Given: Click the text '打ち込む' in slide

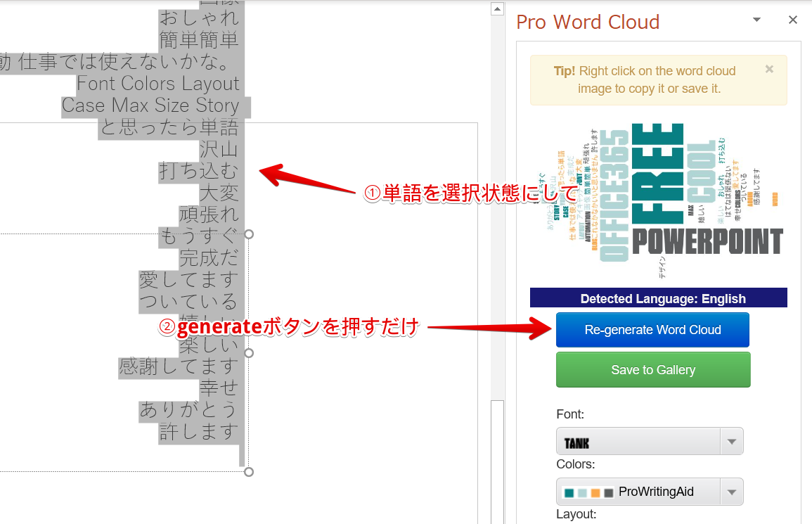Looking at the screenshot, I should click(198, 171).
